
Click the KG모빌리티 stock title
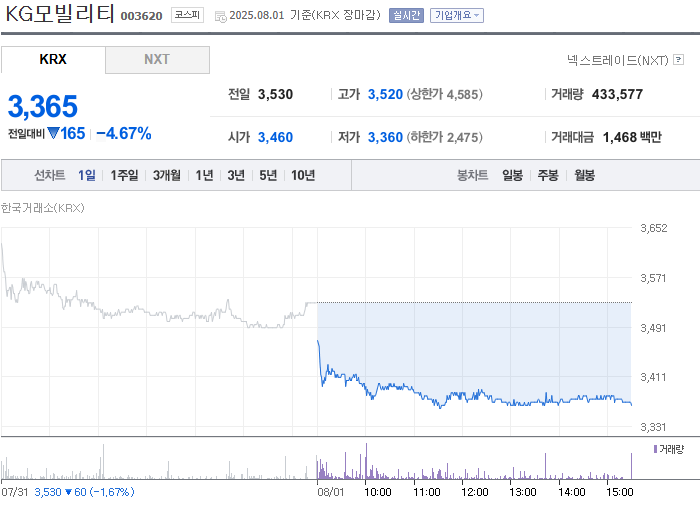point(60,14)
